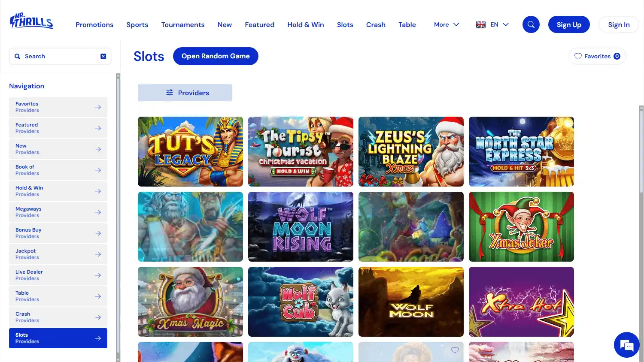
Task: Click arrow icon on Favorites sidebar row
Action: tap(98, 107)
